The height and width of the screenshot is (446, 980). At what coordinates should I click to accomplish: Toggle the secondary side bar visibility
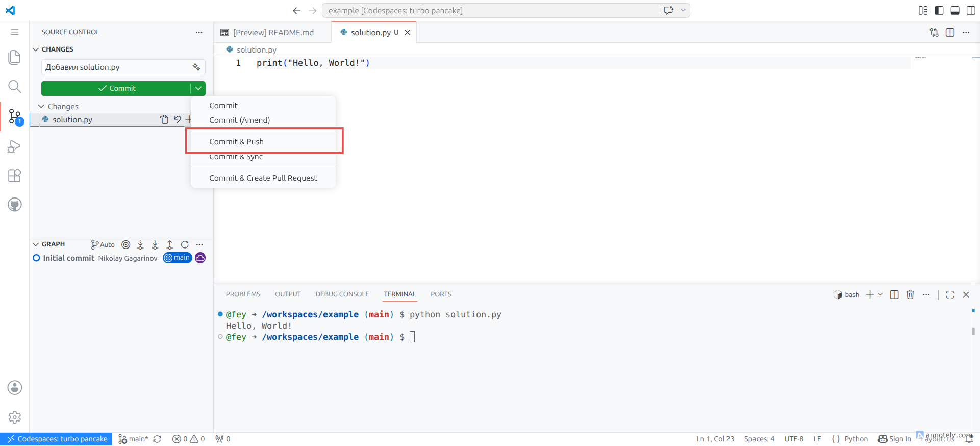[x=971, y=10]
